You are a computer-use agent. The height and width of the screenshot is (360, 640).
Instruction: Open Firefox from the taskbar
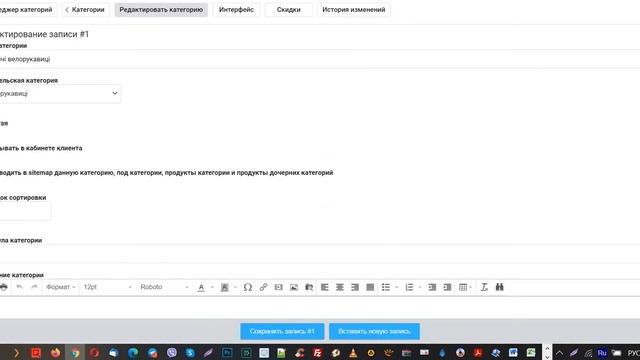(x=55, y=353)
